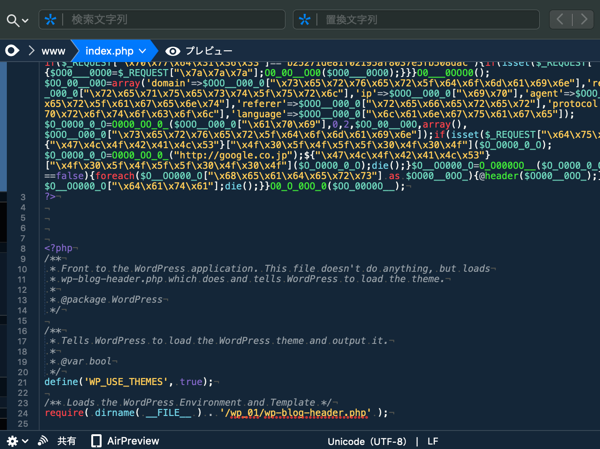Click the 共有 share button
The width and height of the screenshot is (600, 449).
pyautogui.click(x=67, y=441)
